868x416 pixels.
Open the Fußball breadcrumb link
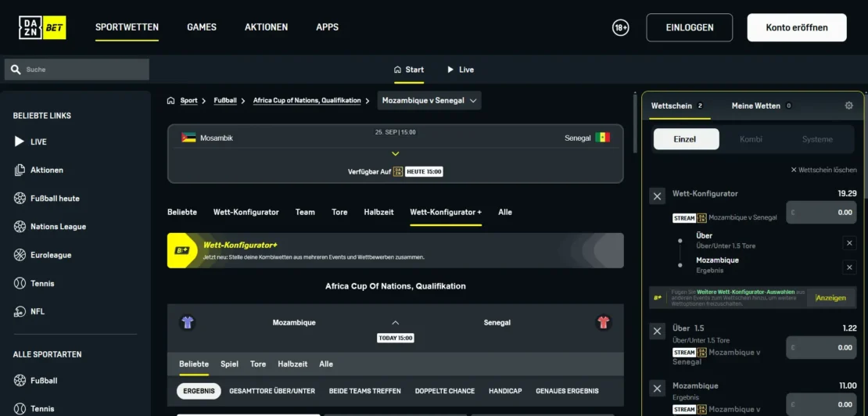tap(225, 101)
